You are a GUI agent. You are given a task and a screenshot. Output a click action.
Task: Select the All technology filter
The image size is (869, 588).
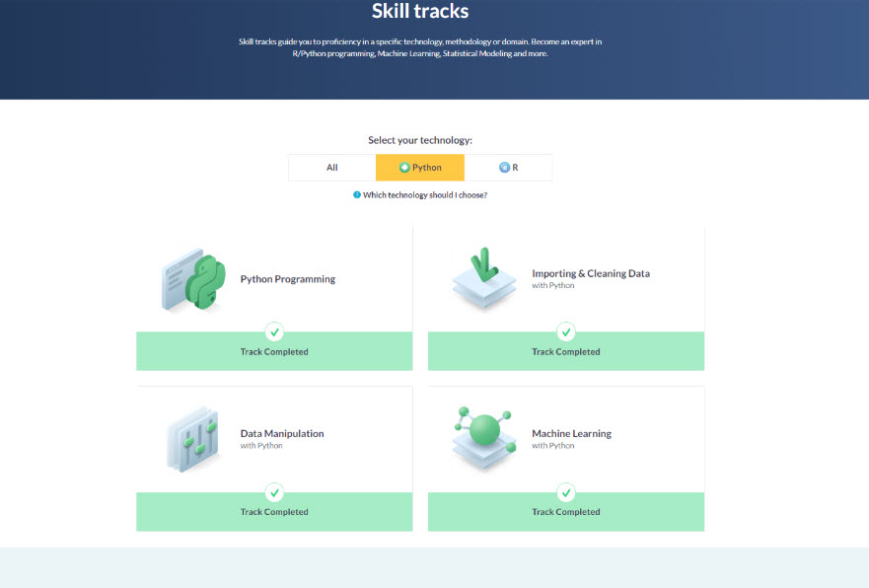coord(330,167)
